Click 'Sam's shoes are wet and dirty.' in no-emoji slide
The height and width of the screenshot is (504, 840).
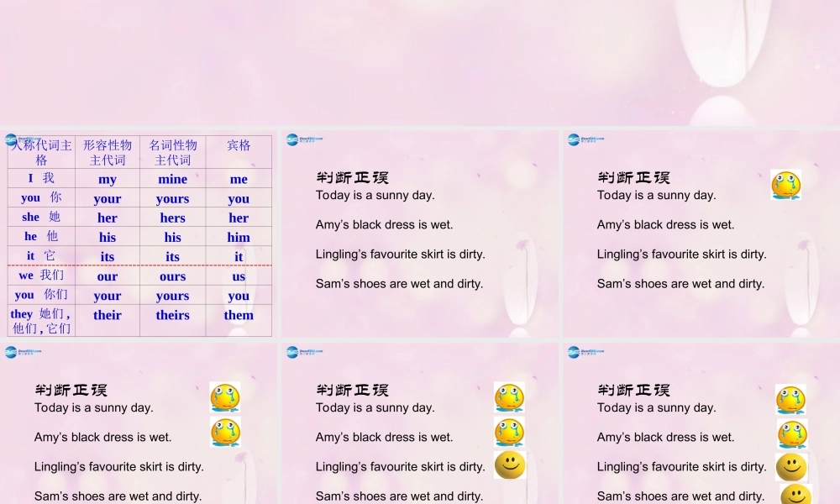tap(399, 283)
